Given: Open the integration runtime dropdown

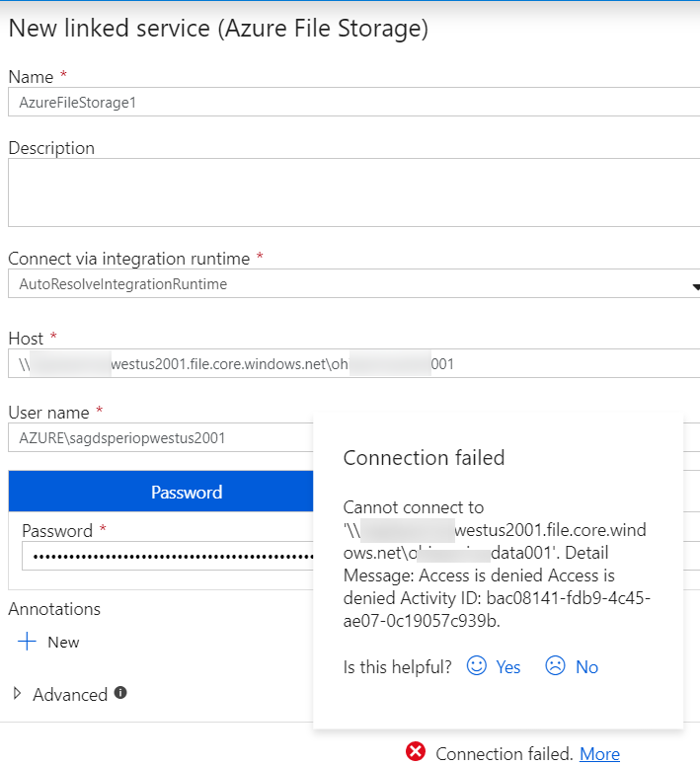Looking at the screenshot, I should [x=354, y=284].
